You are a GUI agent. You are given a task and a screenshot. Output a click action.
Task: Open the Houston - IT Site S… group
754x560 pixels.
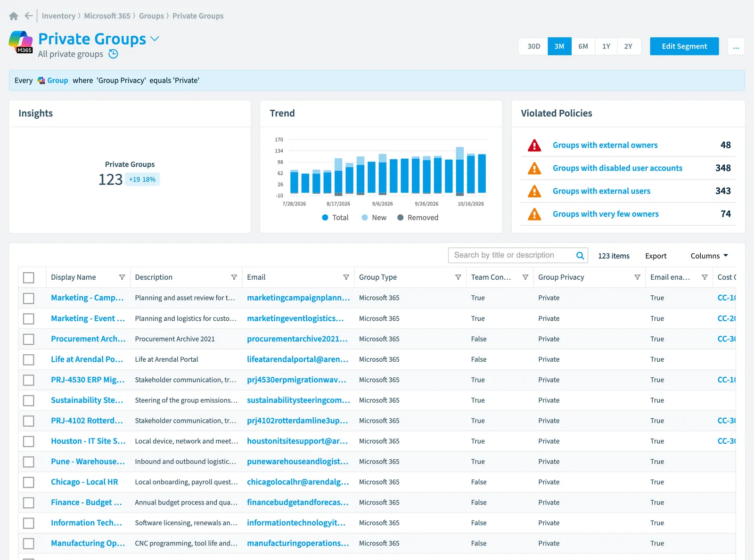(x=88, y=441)
